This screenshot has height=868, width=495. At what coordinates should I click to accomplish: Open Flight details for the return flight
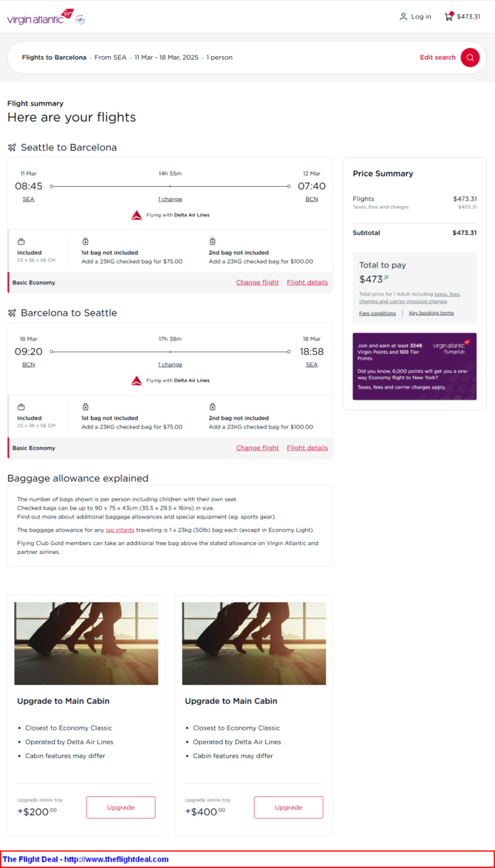(307, 448)
